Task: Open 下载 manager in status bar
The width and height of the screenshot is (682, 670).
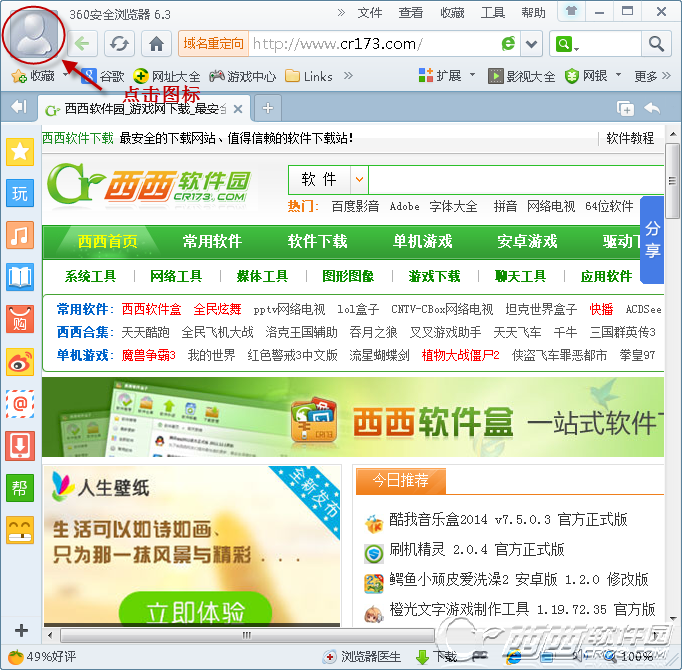Action: click(436, 657)
